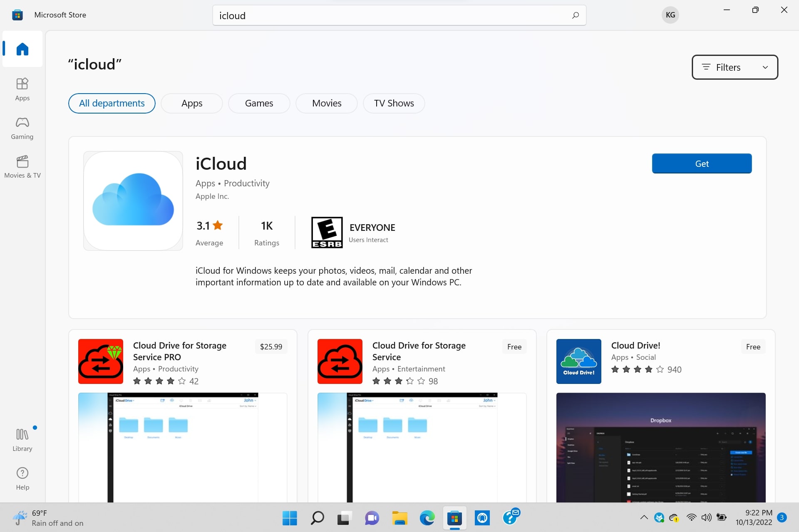This screenshot has height=532, width=799.
Task: Click the Apple Inc. publisher name
Action: click(212, 196)
